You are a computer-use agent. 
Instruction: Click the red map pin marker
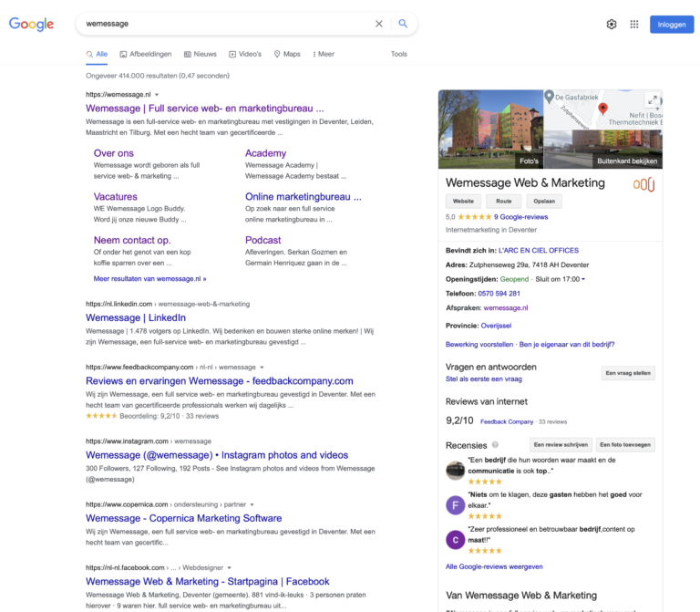(x=602, y=109)
